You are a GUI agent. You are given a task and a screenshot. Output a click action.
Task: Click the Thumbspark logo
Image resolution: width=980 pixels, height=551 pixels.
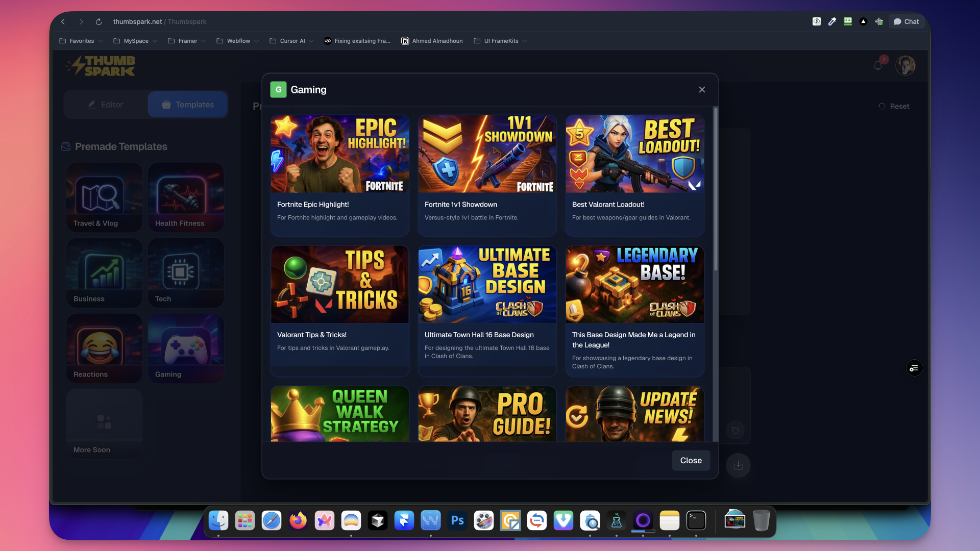point(101,66)
